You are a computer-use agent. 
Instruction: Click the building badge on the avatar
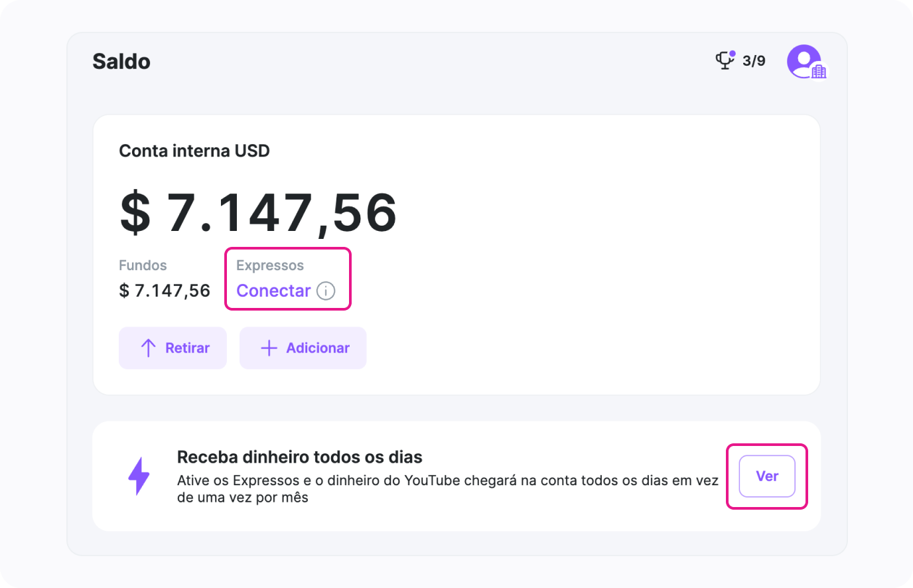(819, 72)
